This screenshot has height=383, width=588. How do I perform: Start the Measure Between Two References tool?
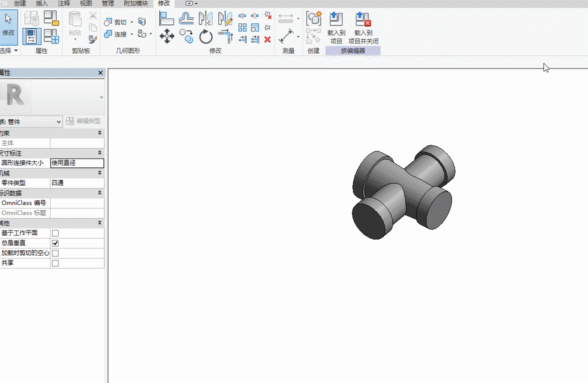click(x=286, y=36)
